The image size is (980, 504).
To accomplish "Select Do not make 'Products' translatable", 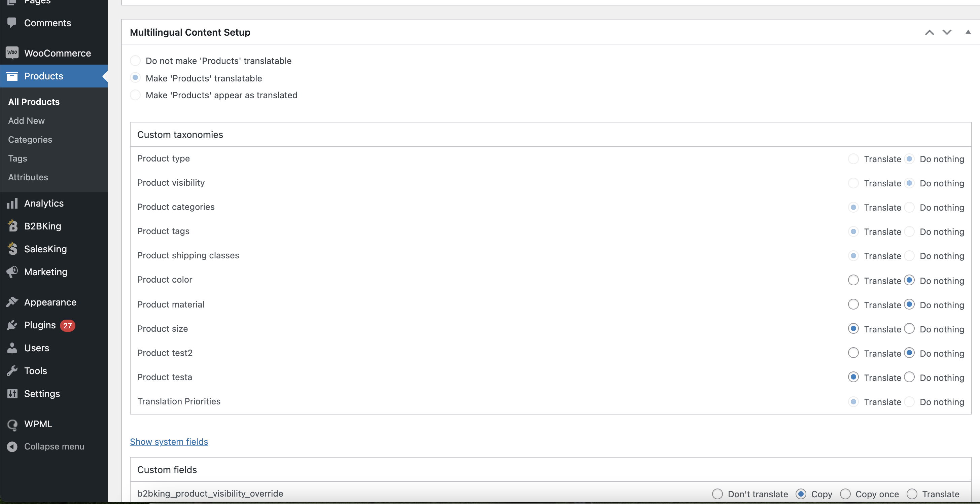I will [135, 61].
